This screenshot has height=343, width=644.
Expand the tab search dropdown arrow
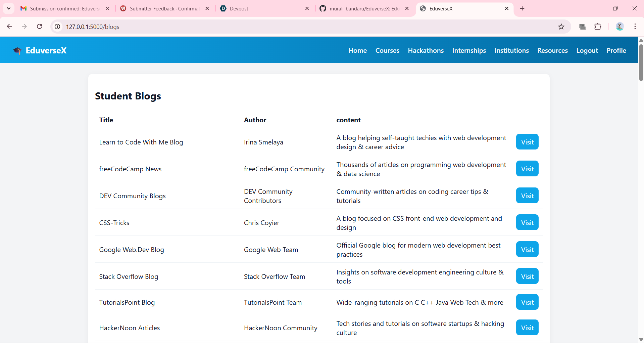point(9,8)
